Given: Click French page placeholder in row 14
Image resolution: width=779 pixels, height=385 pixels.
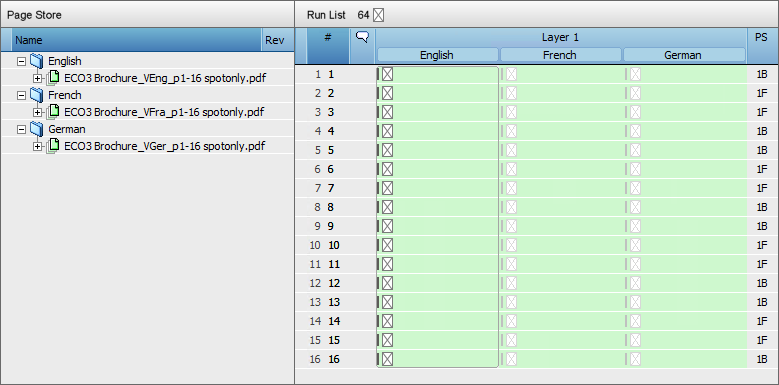Looking at the screenshot, I should [x=511, y=321].
